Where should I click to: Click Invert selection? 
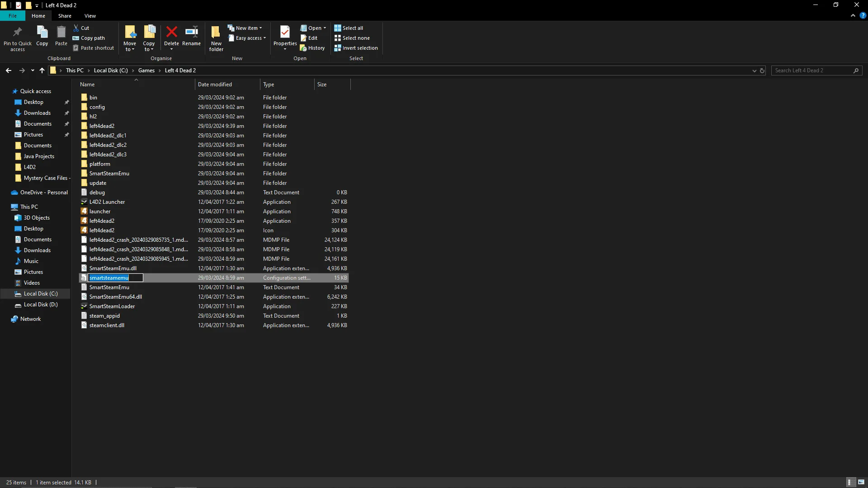tap(356, 48)
